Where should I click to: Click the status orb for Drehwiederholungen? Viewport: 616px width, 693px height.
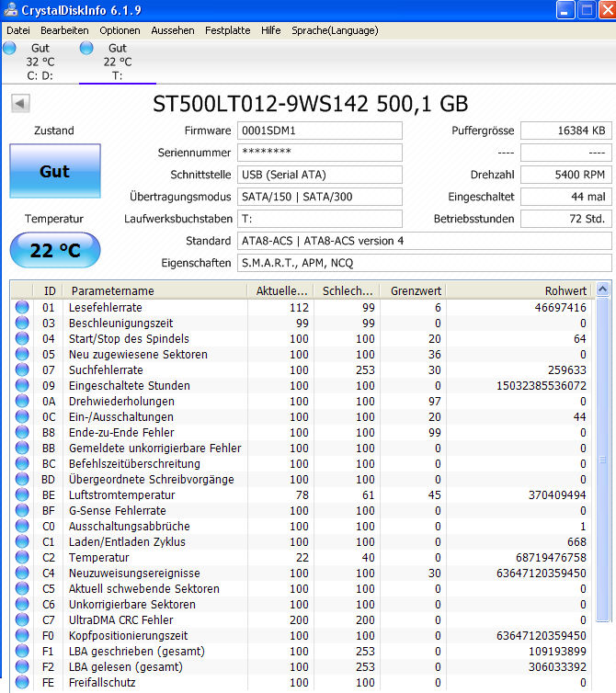(x=22, y=401)
